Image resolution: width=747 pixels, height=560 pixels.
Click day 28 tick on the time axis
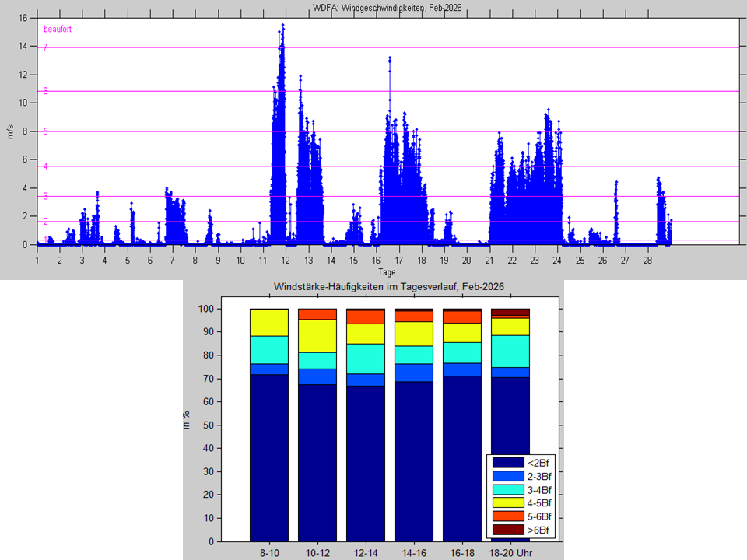coord(648,260)
